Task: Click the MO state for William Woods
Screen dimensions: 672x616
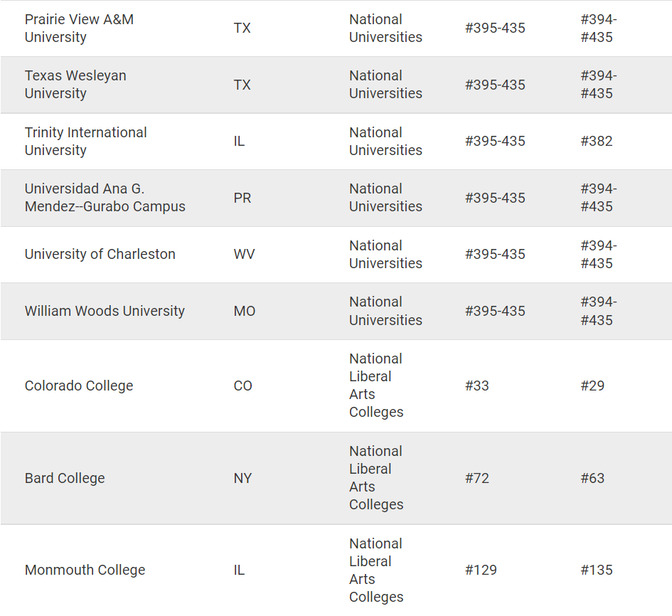Action: (x=244, y=311)
